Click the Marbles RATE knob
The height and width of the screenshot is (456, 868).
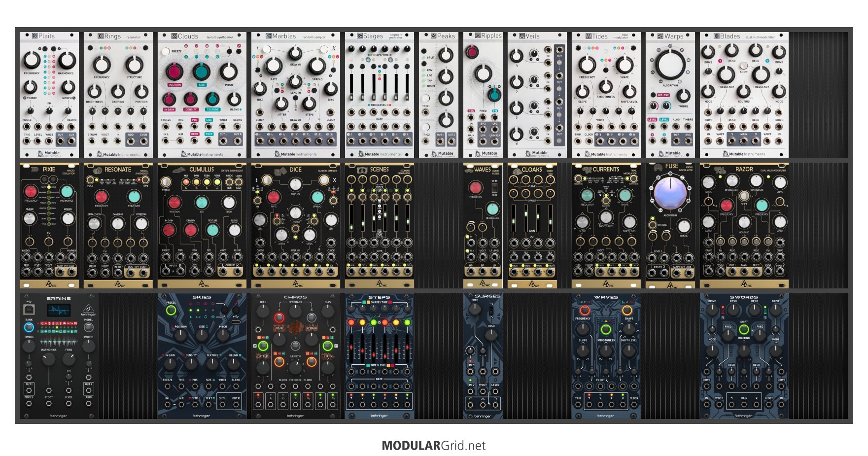tap(274, 66)
